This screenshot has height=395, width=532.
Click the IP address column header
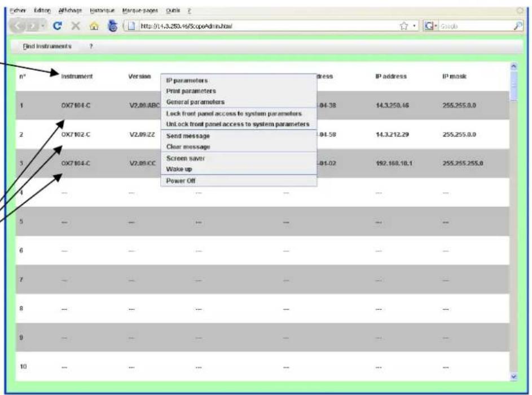391,77
